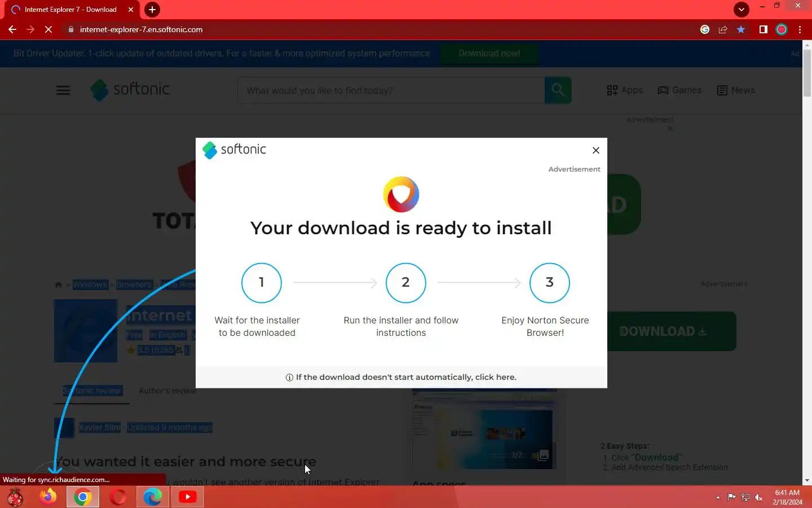Image resolution: width=812 pixels, height=508 pixels.
Task: Open YouTube from the taskbar
Action: pyautogui.click(x=188, y=497)
